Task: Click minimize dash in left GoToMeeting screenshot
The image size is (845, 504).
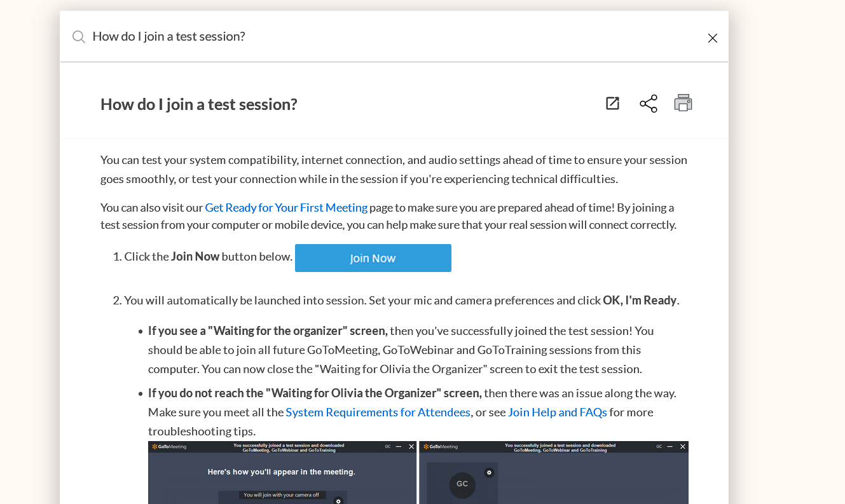Action: (399, 447)
